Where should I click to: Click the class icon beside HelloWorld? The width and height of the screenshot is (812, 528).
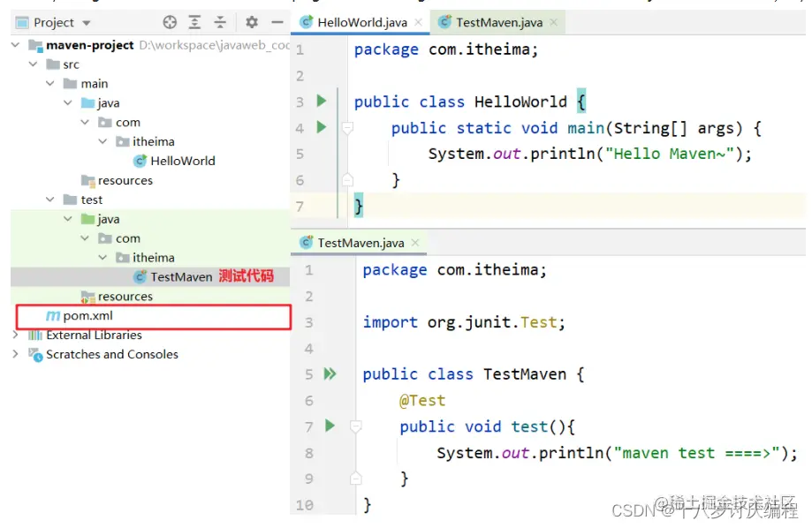click(140, 161)
